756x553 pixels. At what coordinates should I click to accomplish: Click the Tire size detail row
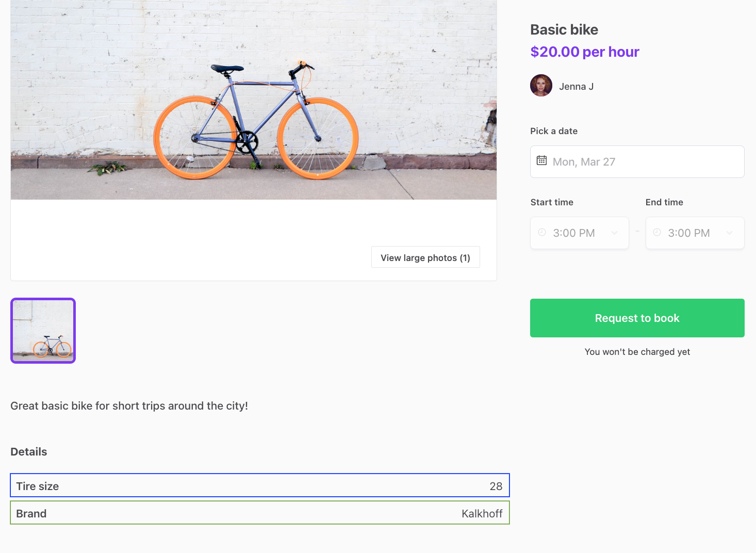259,485
